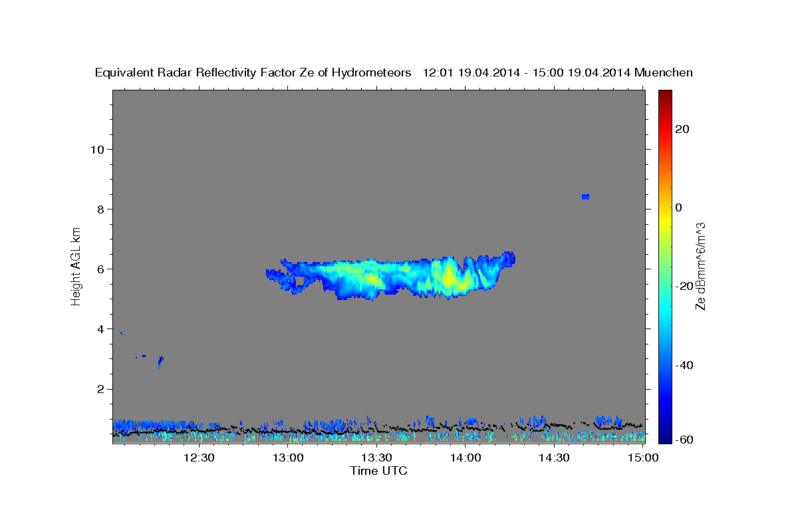Click the height tick label '6'
This screenshot has width=798, height=532.
pyautogui.click(x=100, y=269)
